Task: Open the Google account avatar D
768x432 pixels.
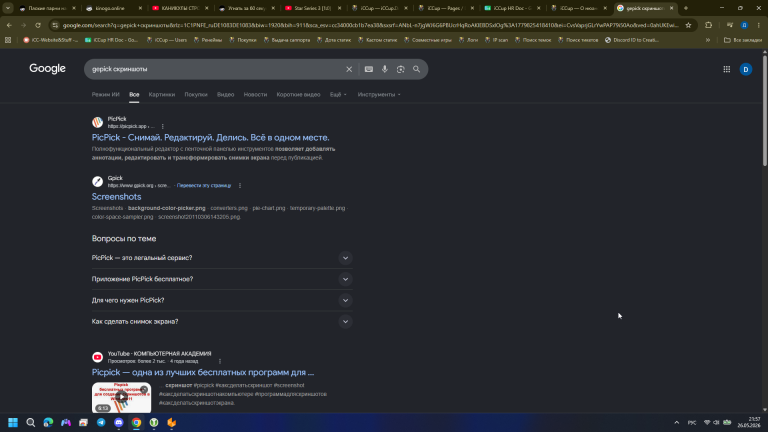Action: 745,70
